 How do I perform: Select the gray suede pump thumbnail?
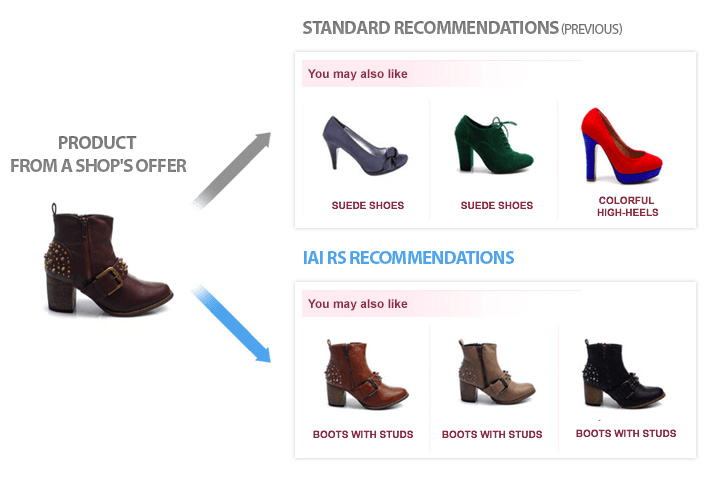coord(365,146)
